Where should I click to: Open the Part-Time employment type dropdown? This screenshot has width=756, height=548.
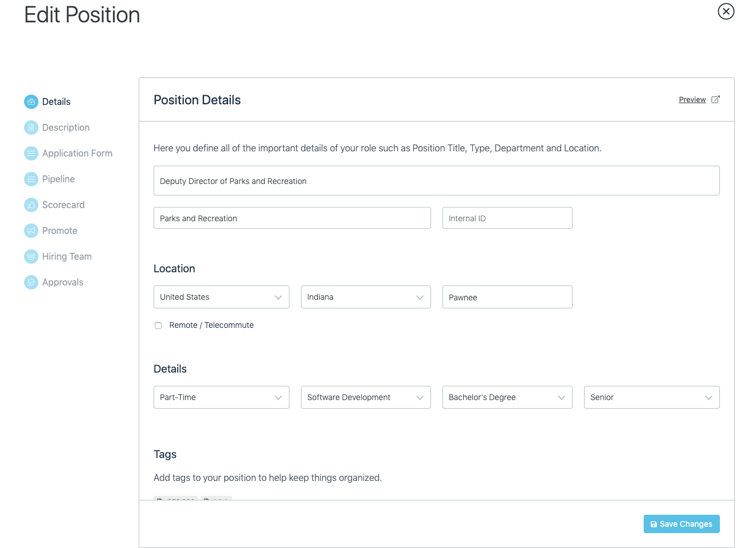221,397
